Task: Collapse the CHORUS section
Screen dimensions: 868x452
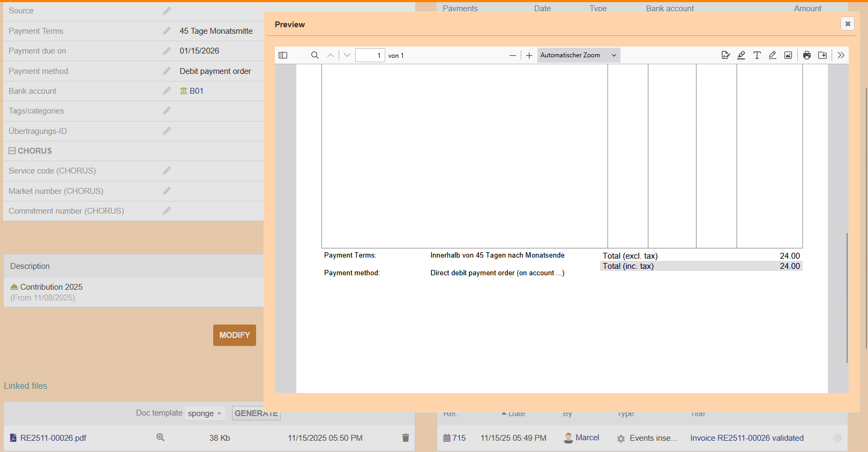Action: click(x=12, y=151)
